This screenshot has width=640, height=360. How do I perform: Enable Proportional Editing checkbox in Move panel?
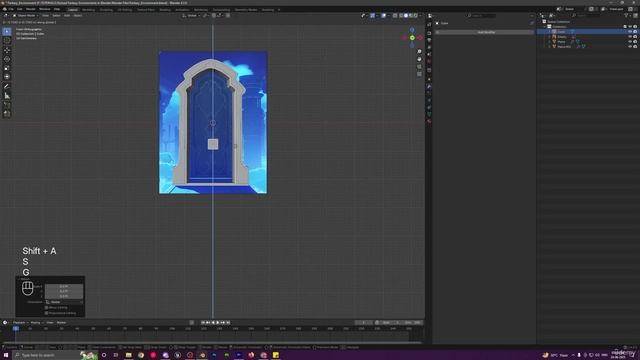coord(47,313)
